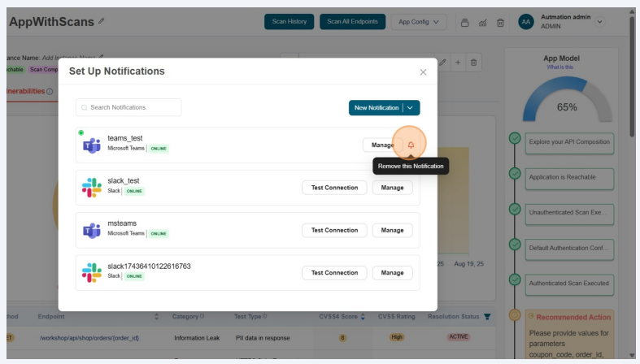Click the remove notification bell icon for teams_test
640x364 pixels.
pyautogui.click(x=411, y=145)
